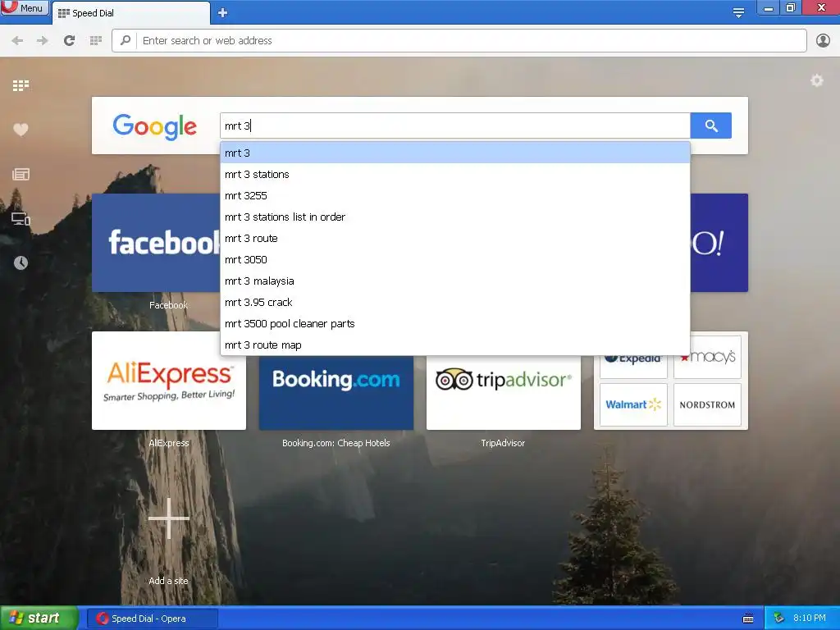Image resolution: width=840 pixels, height=630 pixels.
Task: Click the taskbar clock showing 8:10 PM
Action: click(810, 619)
